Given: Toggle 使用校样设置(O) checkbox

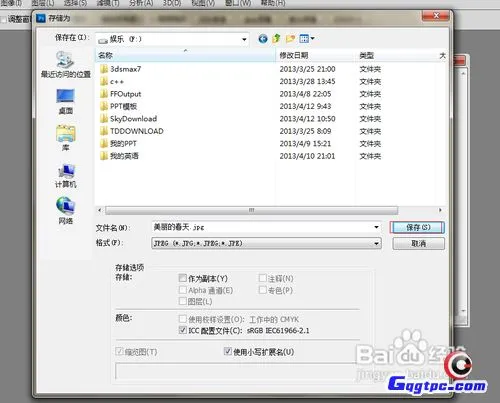Looking at the screenshot, I should [182, 319].
